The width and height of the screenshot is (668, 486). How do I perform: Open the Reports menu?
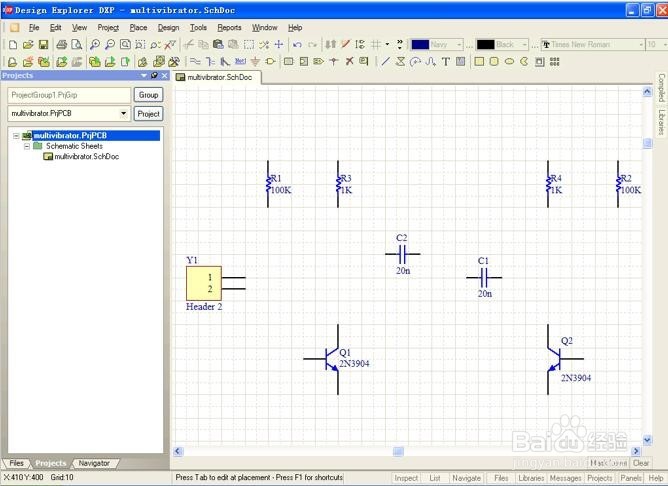point(229,28)
